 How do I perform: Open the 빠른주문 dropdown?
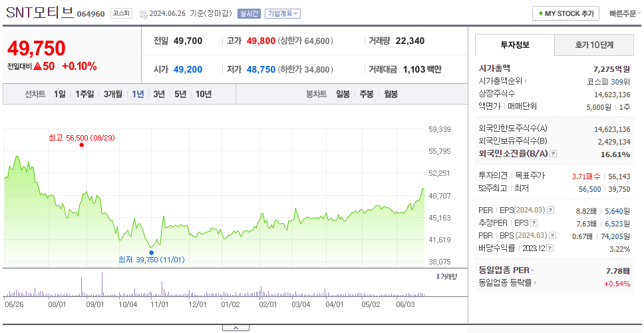pyautogui.click(x=625, y=13)
